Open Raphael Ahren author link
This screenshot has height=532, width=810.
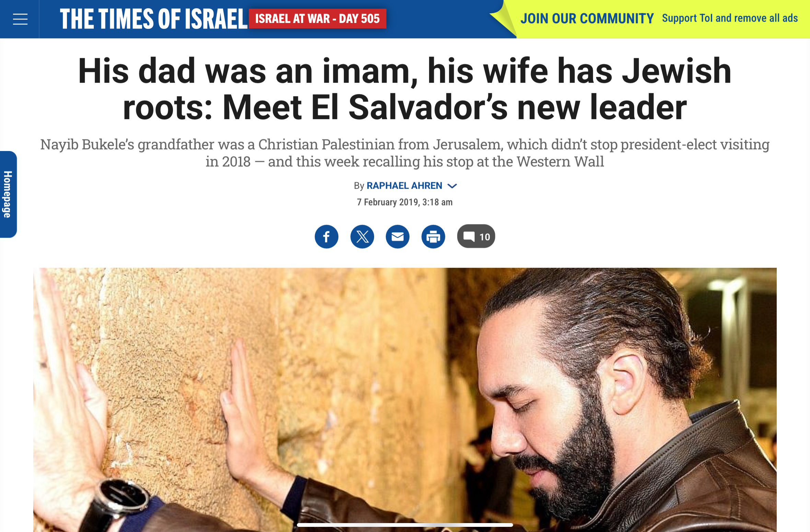tap(404, 186)
